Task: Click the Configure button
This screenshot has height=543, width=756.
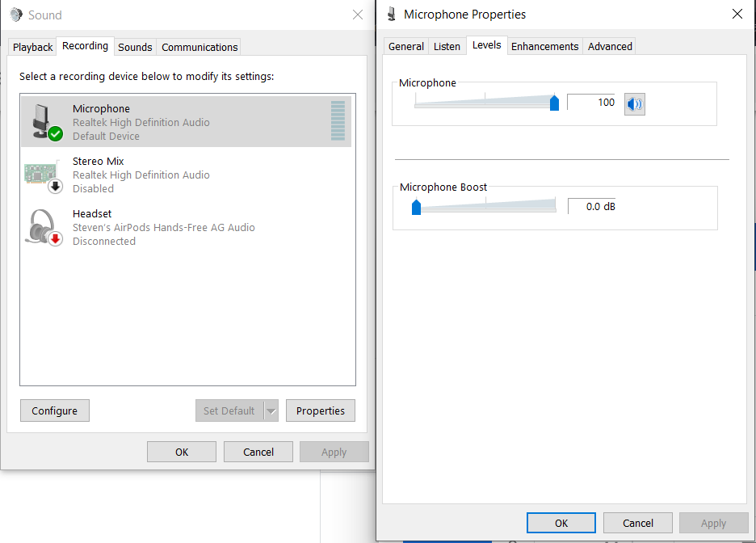Action: [x=54, y=410]
